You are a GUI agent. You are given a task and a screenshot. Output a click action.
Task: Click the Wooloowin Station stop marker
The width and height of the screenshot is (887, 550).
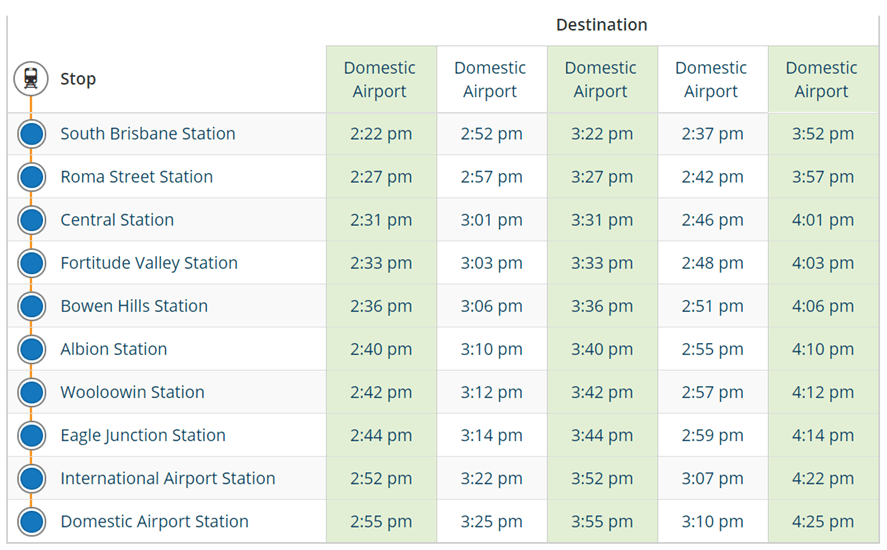(32, 392)
